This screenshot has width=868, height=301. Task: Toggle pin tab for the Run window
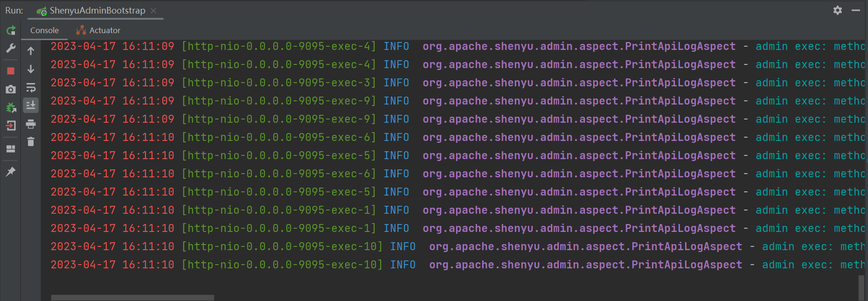[11, 172]
